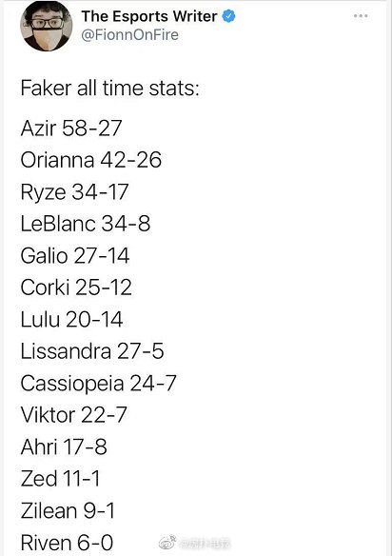Click the Lulu 20-14 line
The width and height of the screenshot is (392, 556).
pyautogui.click(x=71, y=319)
